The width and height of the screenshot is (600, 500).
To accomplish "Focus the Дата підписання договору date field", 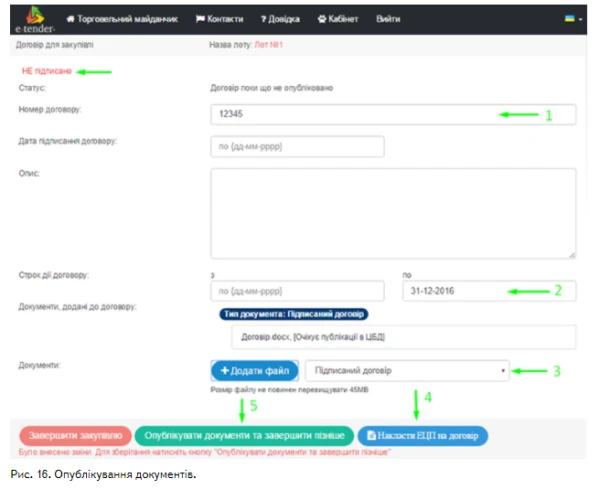I will pyautogui.click(x=297, y=147).
